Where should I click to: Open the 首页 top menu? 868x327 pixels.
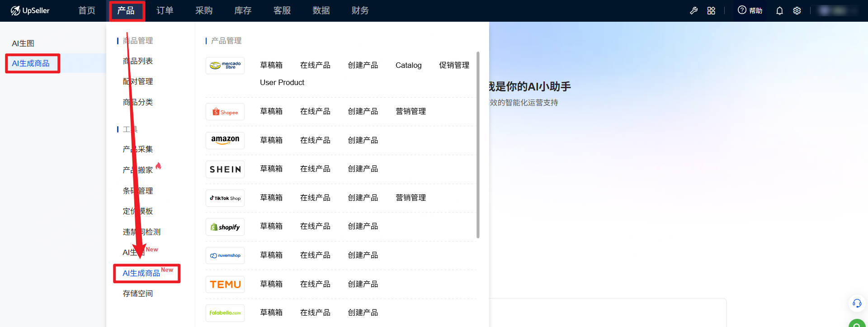coord(87,10)
